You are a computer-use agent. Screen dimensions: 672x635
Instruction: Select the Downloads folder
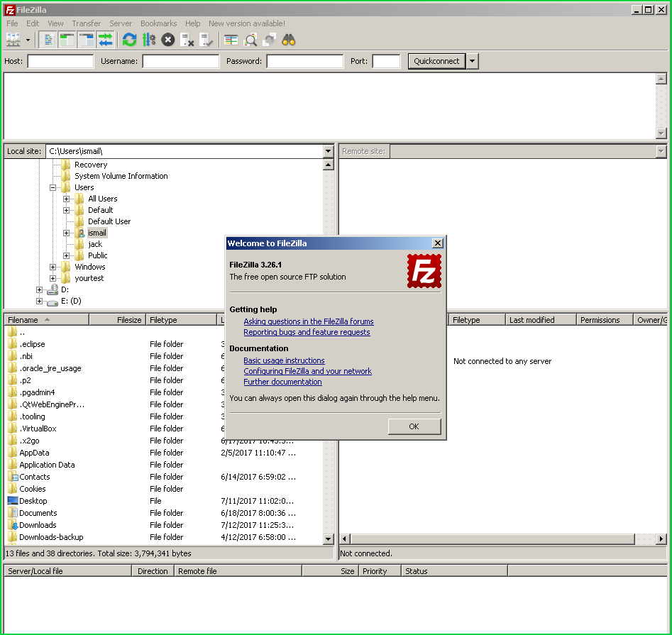click(38, 525)
